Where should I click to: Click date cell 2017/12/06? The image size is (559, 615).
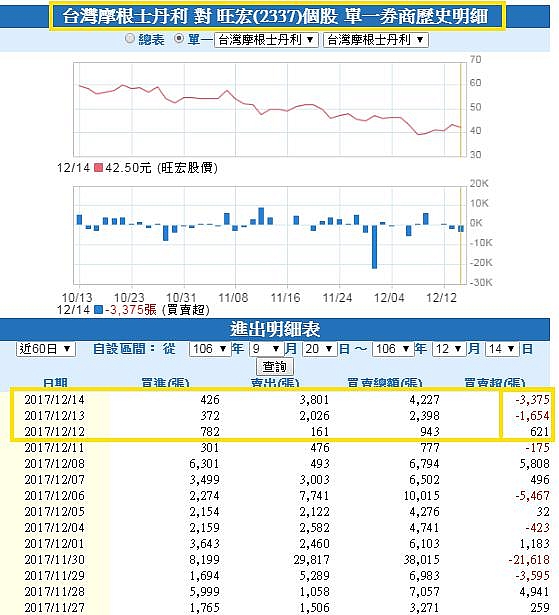point(55,496)
